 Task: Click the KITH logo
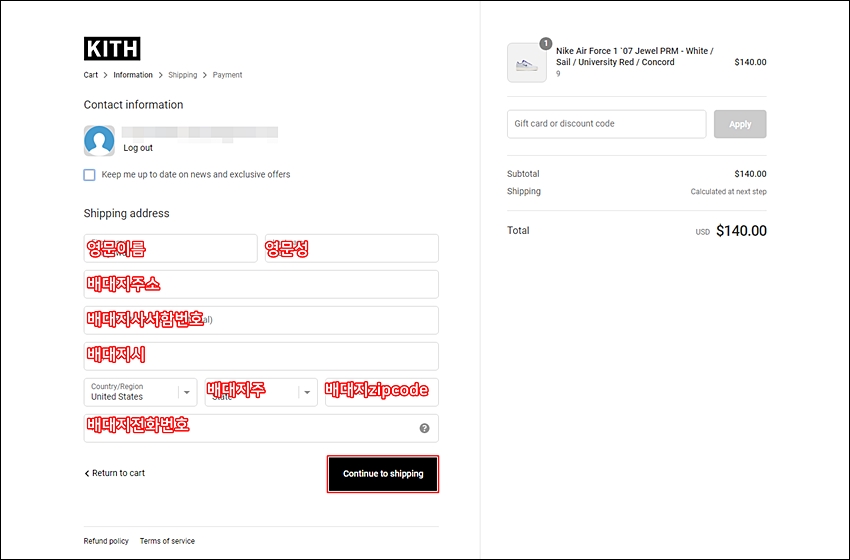tap(112, 49)
